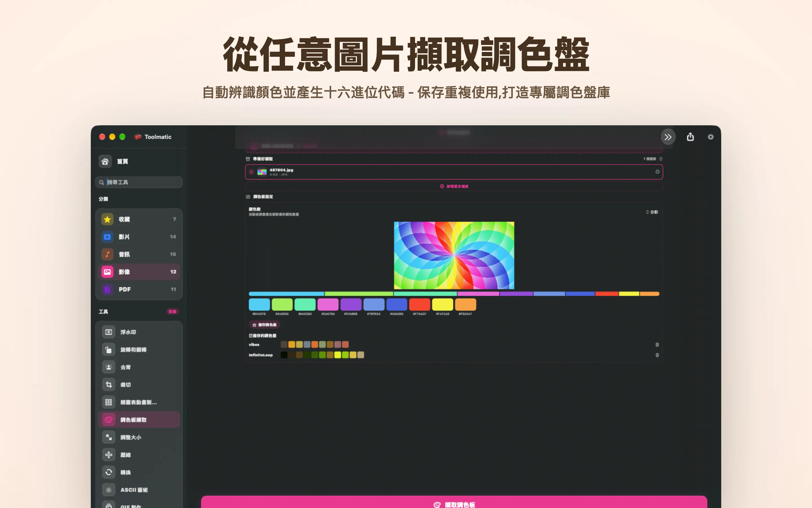
Task: Open the sprite sheet animation tool (精靈表動畫製…)
Action: 139,402
